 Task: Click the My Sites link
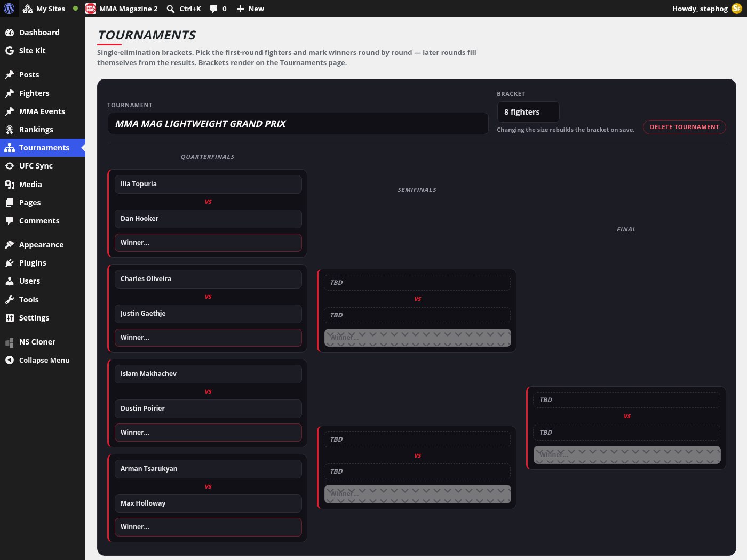pos(51,9)
